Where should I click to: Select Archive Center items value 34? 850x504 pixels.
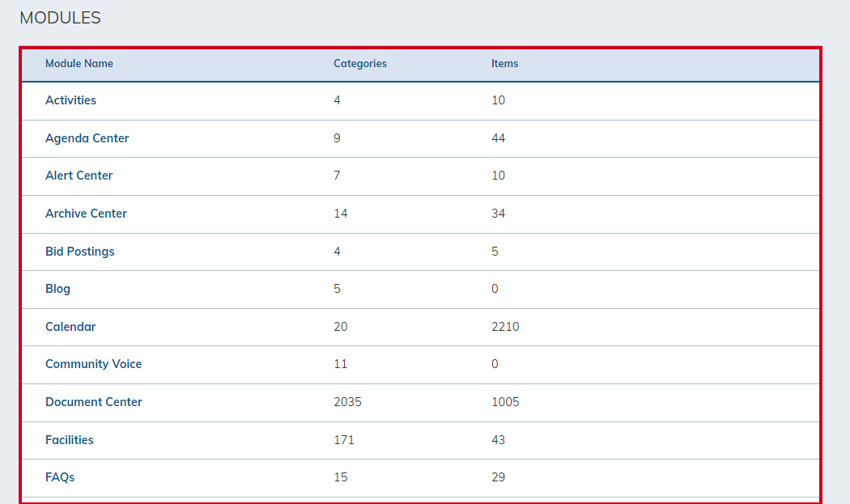click(x=498, y=214)
